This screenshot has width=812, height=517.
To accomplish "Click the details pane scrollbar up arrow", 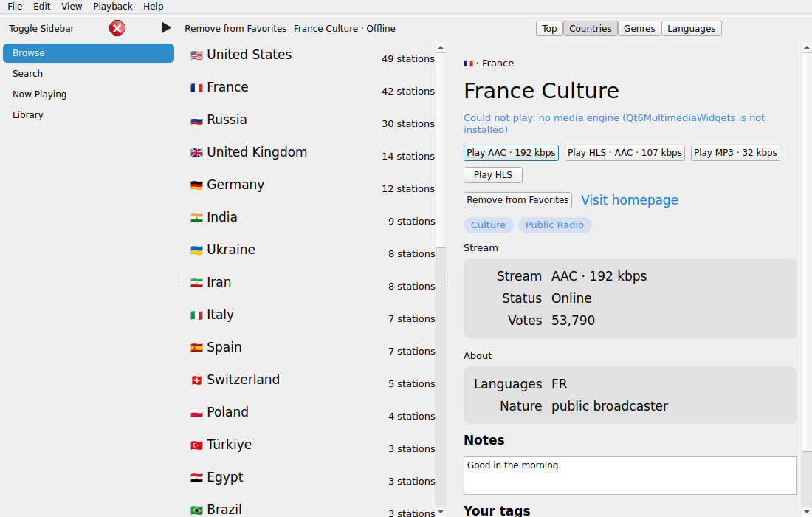I will [x=807, y=48].
